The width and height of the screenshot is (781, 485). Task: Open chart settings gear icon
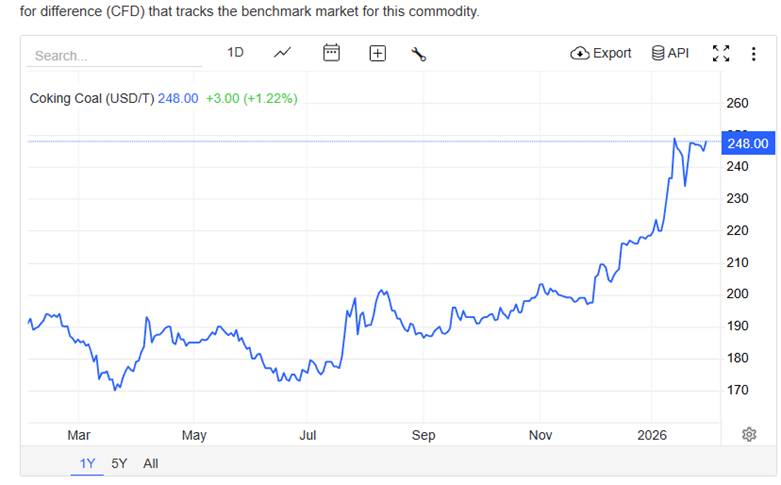tap(749, 434)
